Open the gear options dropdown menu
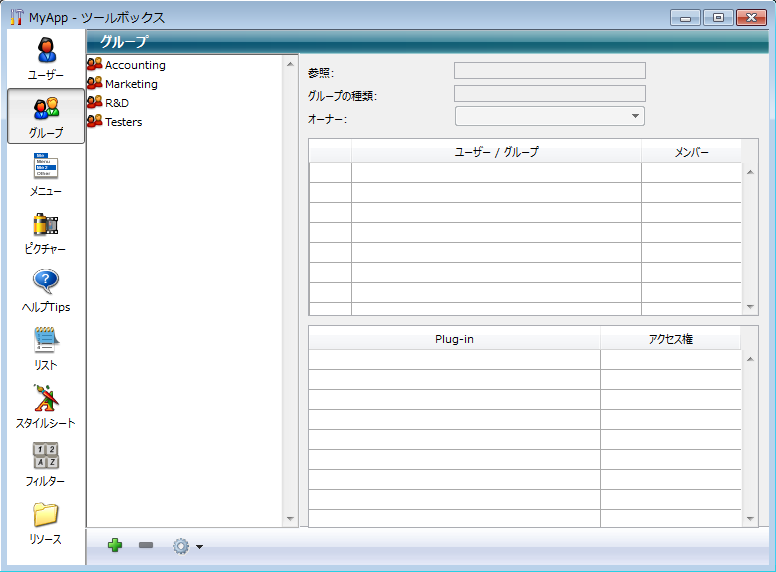 click(x=187, y=546)
